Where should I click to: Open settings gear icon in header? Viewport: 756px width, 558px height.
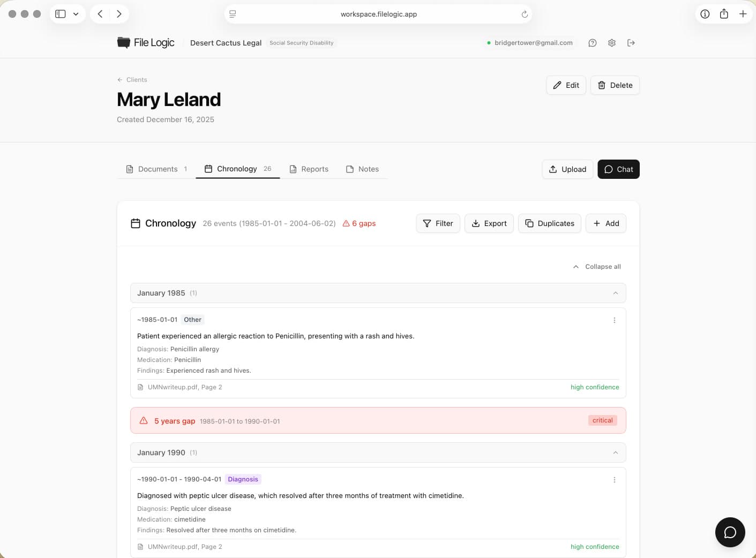[x=612, y=43]
